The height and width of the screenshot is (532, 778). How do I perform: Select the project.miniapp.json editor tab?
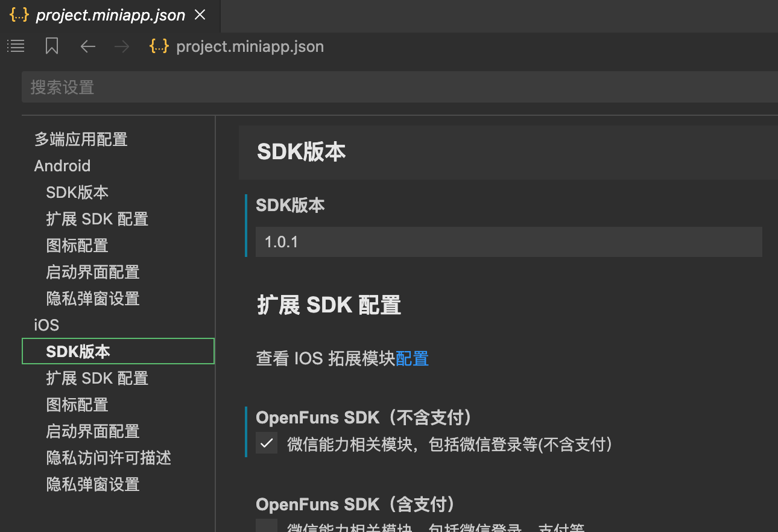point(110,16)
